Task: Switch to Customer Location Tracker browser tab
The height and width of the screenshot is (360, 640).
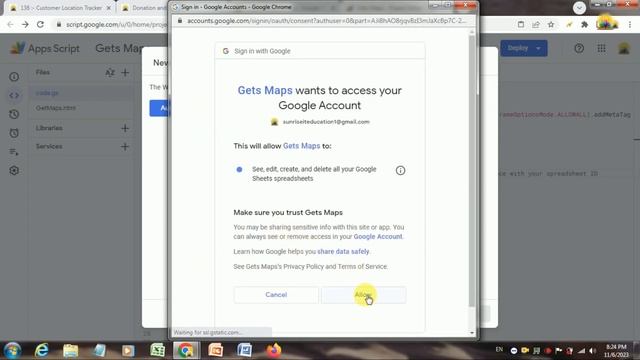Action: 60,8
